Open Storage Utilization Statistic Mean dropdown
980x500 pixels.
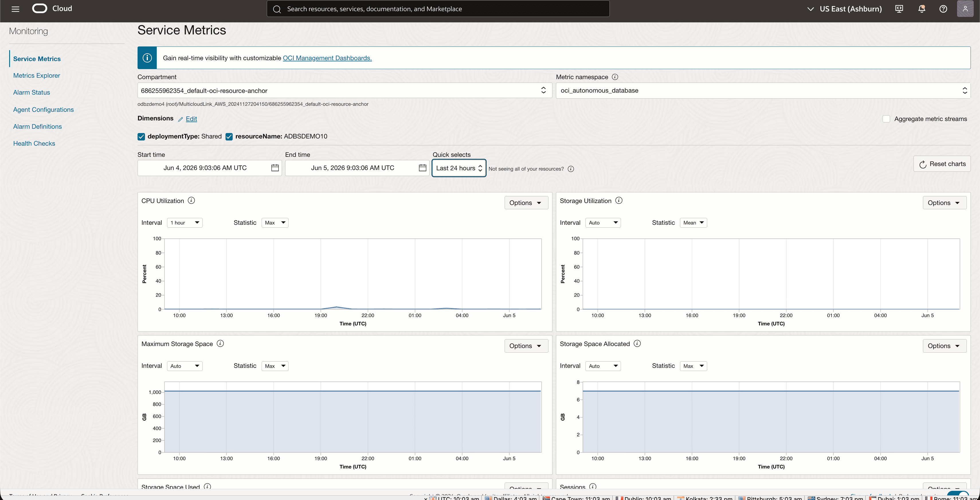tap(693, 222)
